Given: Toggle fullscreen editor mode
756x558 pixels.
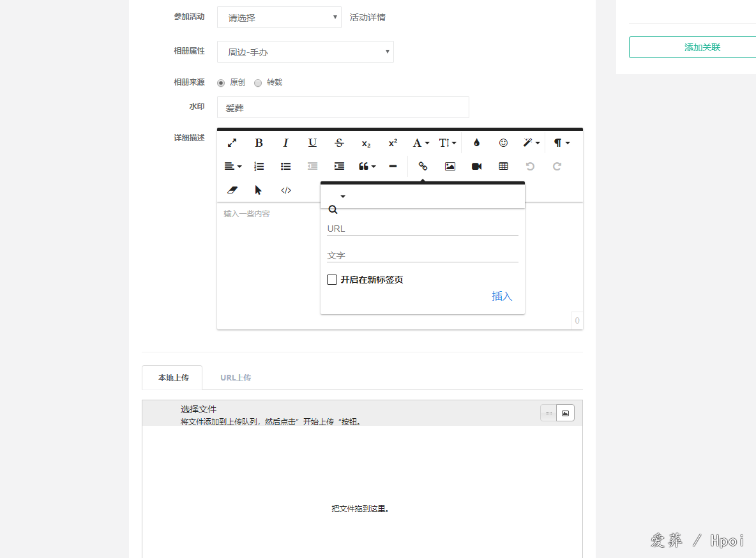Looking at the screenshot, I should 232,143.
